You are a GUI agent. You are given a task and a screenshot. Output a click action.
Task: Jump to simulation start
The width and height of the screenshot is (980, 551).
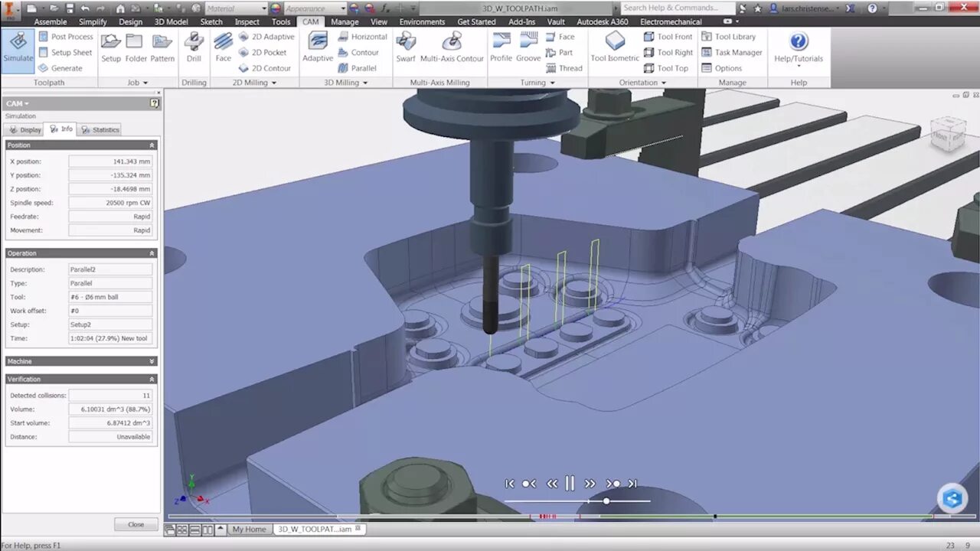(x=509, y=484)
